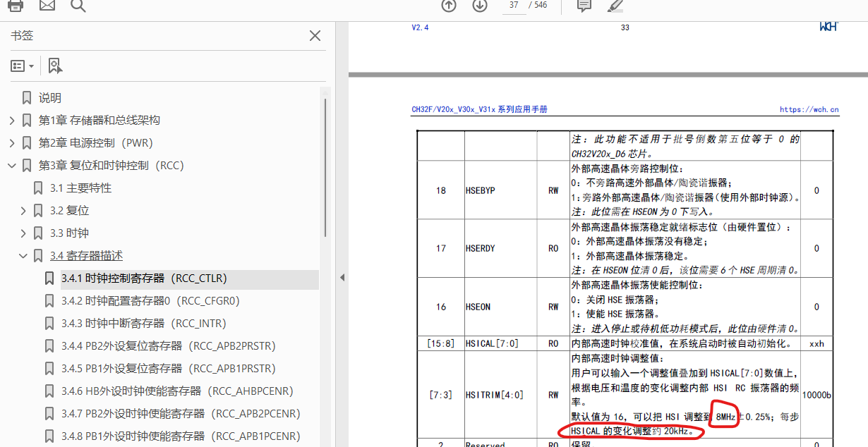Click the xxh reset value cell
This screenshot has height=447, width=868.
(x=816, y=344)
